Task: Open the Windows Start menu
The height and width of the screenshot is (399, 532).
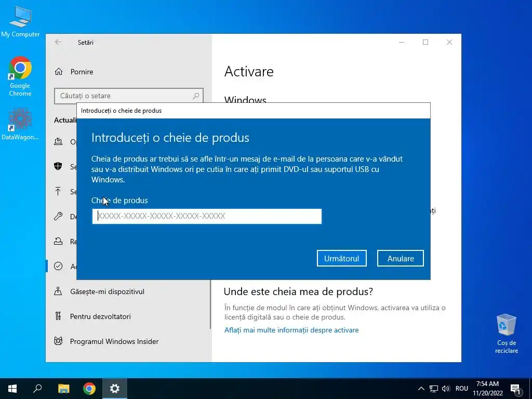Action: point(12,389)
